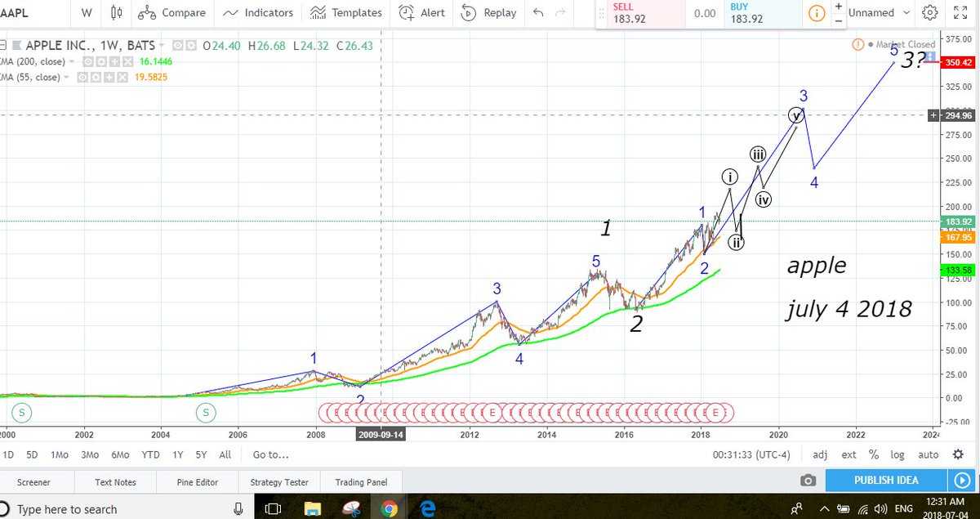Screen dimensions: 980x519
Task: Open the W interval dropdown
Action: point(86,12)
